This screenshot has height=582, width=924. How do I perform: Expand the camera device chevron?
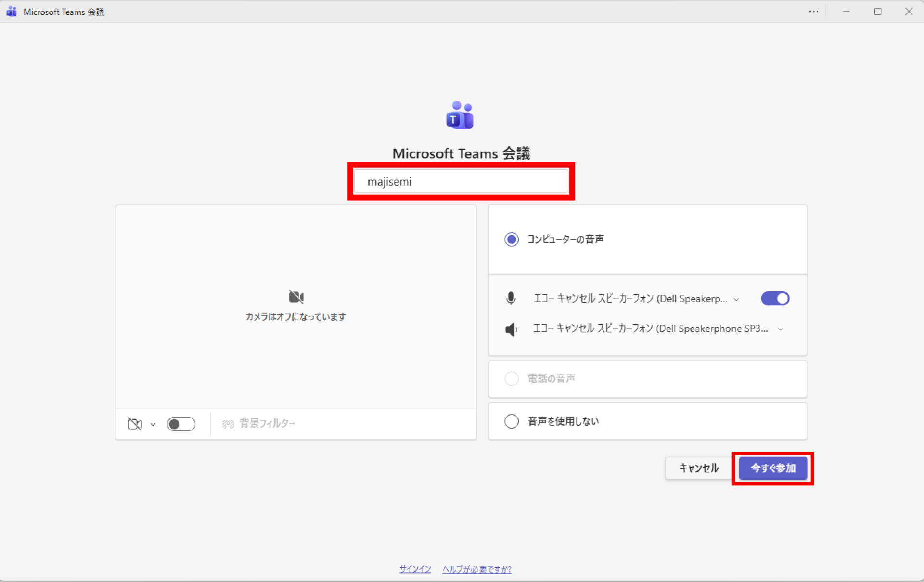click(x=153, y=425)
